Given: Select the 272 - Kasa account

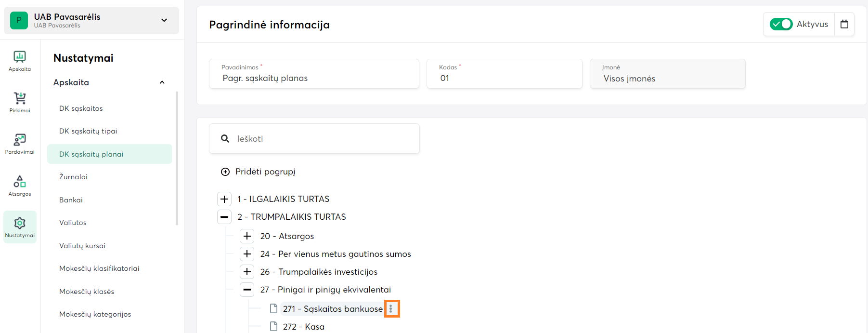Looking at the screenshot, I should coord(303,327).
